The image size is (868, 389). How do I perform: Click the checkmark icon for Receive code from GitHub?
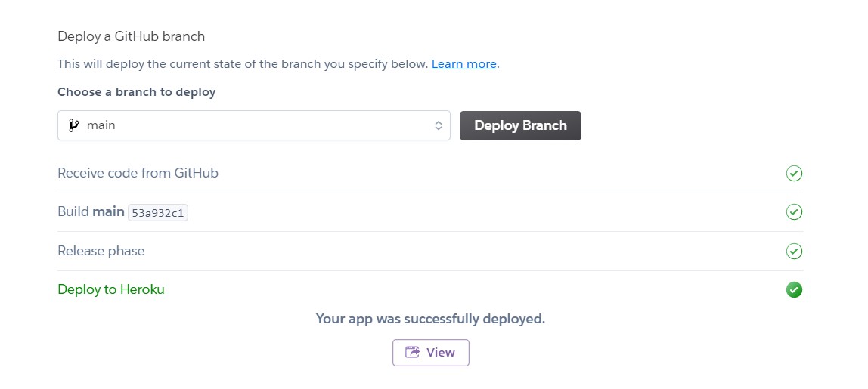click(794, 173)
